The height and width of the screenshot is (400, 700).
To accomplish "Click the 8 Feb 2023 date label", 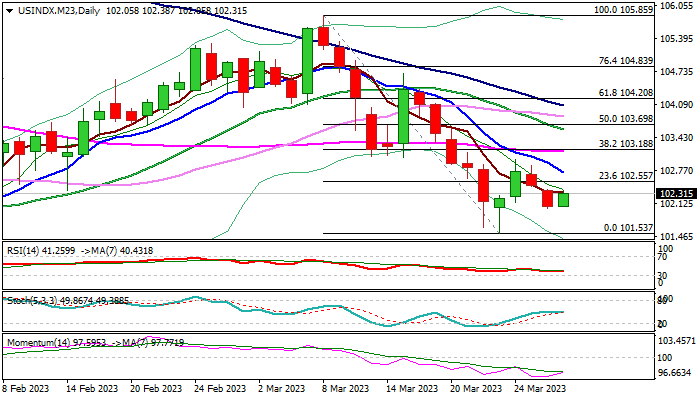I will pyautogui.click(x=27, y=388).
